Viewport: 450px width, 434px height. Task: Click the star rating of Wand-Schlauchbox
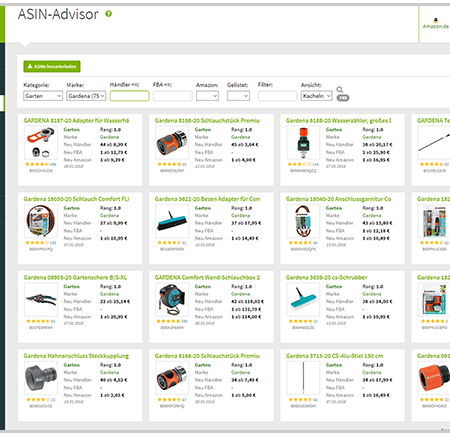click(169, 321)
